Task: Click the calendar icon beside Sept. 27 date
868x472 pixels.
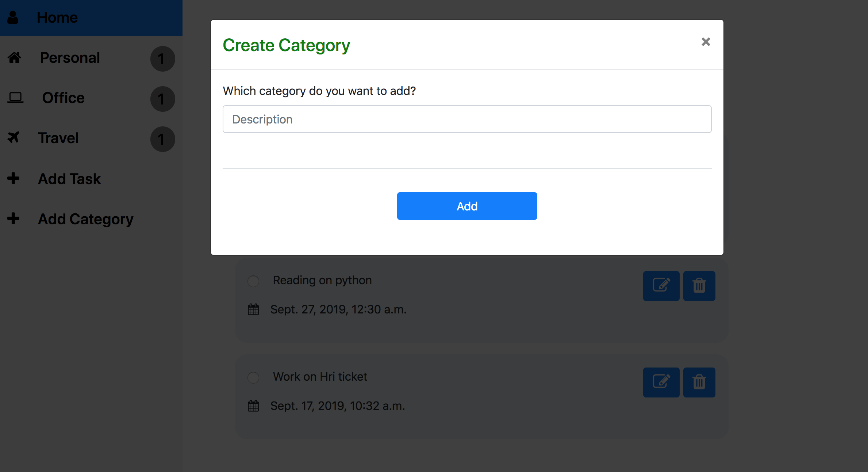Action: tap(253, 309)
